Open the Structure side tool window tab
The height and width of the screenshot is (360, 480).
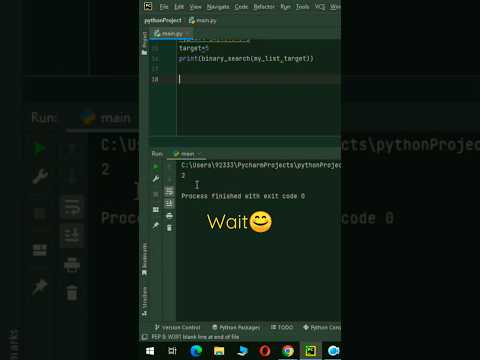pyautogui.click(x=144, y=301)
